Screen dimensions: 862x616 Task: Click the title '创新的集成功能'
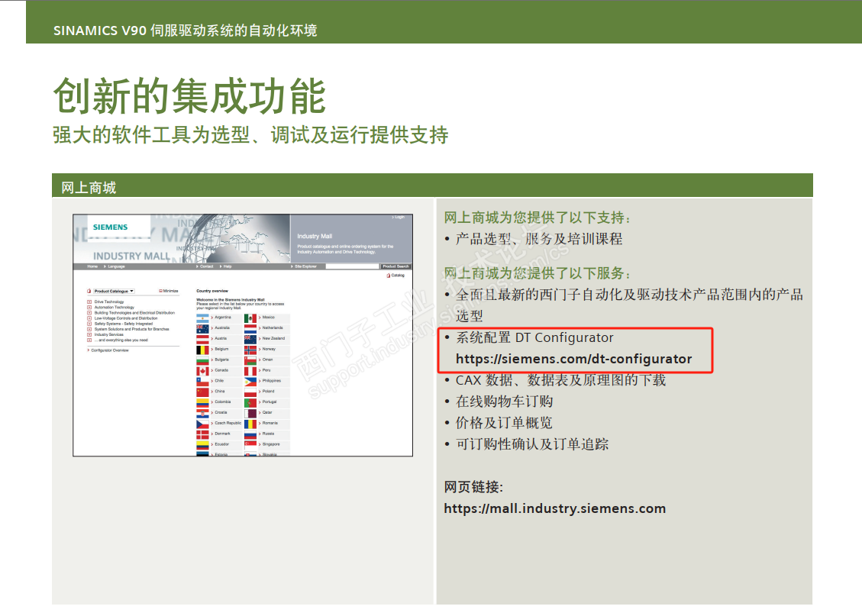point(189,96)
